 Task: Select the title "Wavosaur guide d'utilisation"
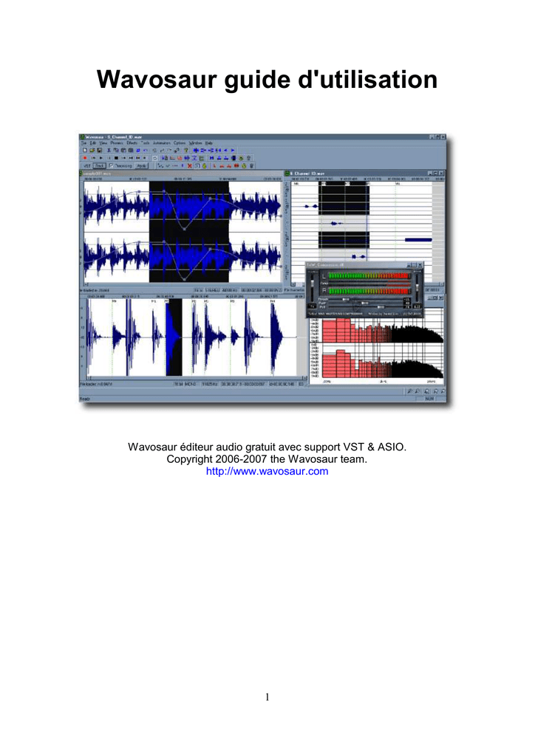coord(267,80)
